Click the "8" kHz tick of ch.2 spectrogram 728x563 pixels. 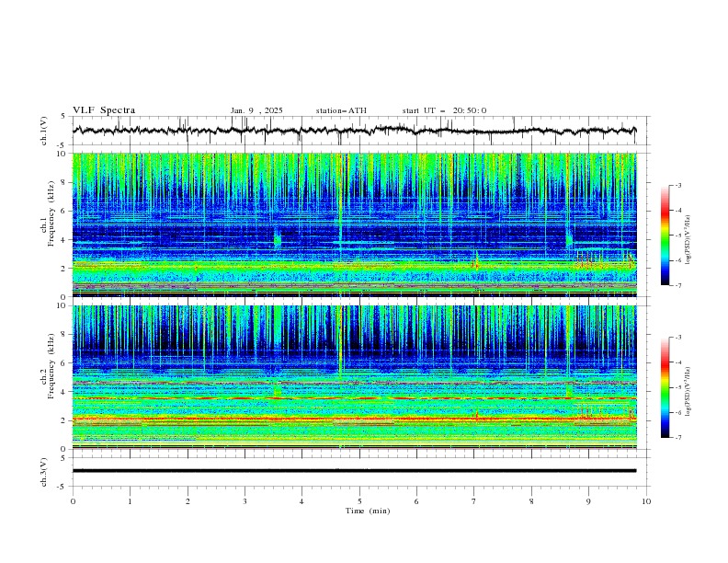[x=66, y=335]
